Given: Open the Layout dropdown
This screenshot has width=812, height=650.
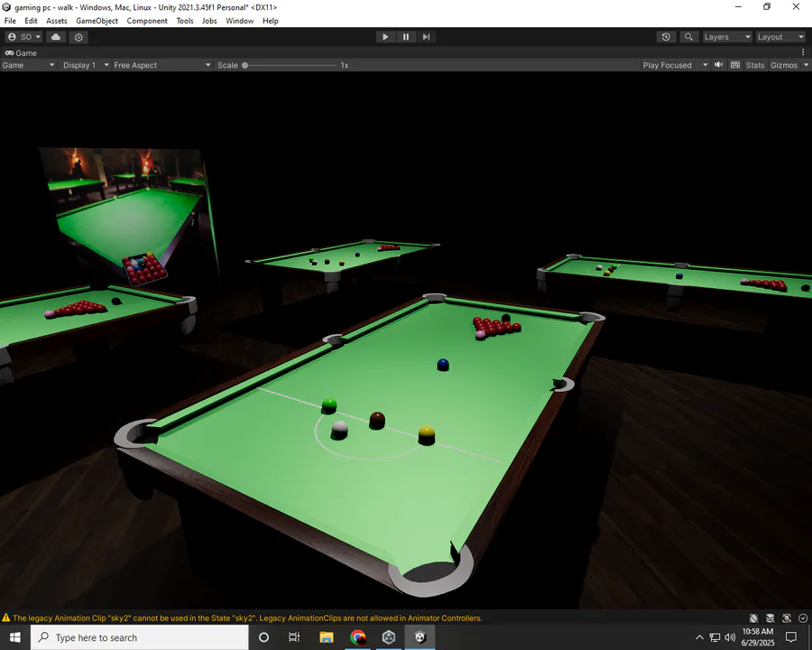Looking at the screenshot, I should click(x=780, y=37).
